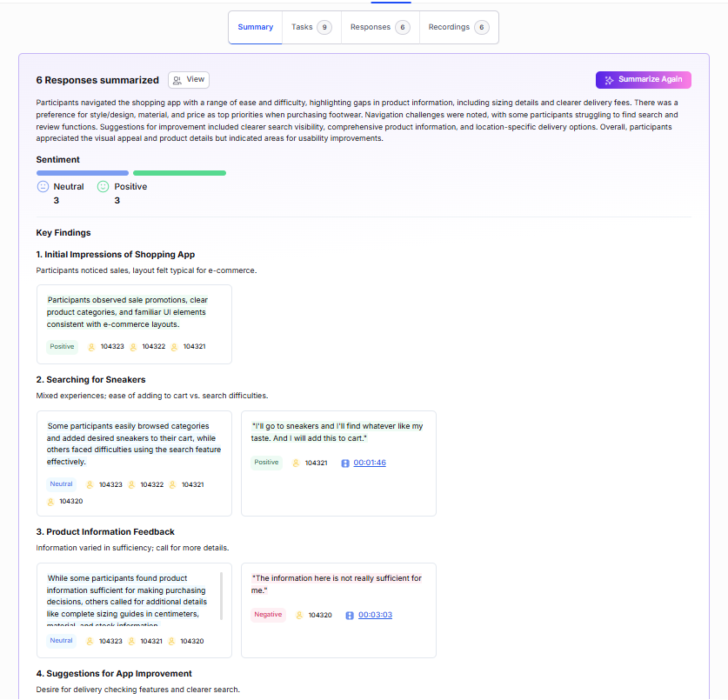Select participant 104322 in Searching for Sneakers card

click(152, 484)
